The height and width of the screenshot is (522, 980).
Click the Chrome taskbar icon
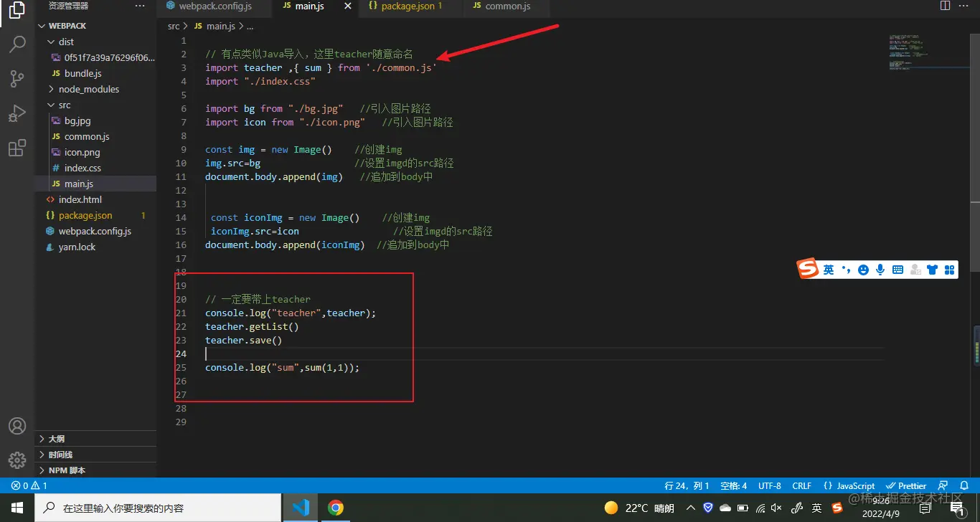click(x=335, y=508)
